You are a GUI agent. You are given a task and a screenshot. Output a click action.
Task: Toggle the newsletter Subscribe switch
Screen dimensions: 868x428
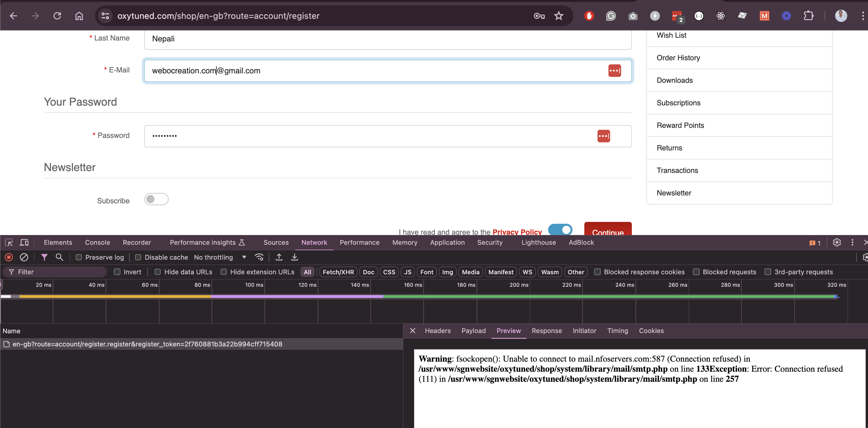click(x=156, y=199)
